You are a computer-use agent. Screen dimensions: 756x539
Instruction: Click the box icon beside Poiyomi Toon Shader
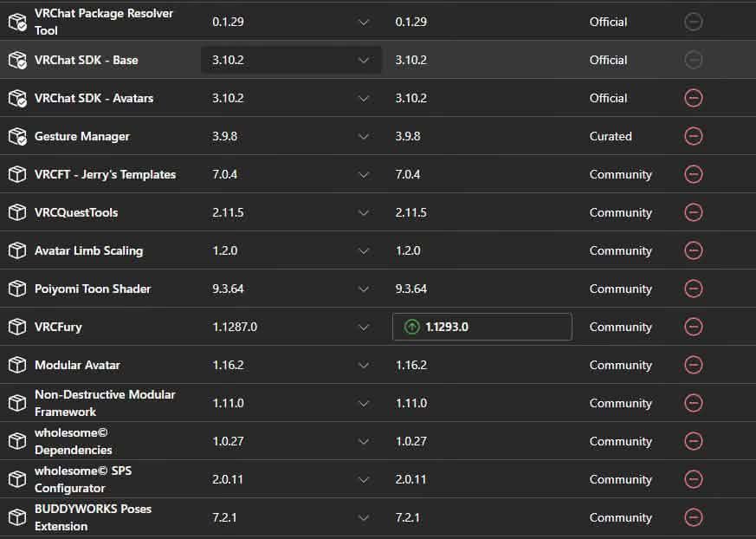(x=17, y=289)
